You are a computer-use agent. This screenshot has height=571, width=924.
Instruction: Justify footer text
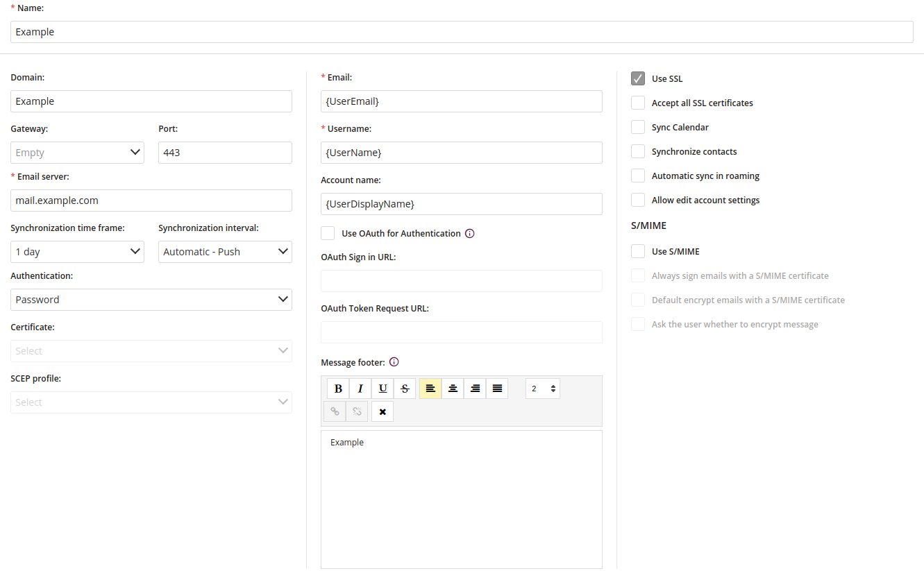[497, 389]
